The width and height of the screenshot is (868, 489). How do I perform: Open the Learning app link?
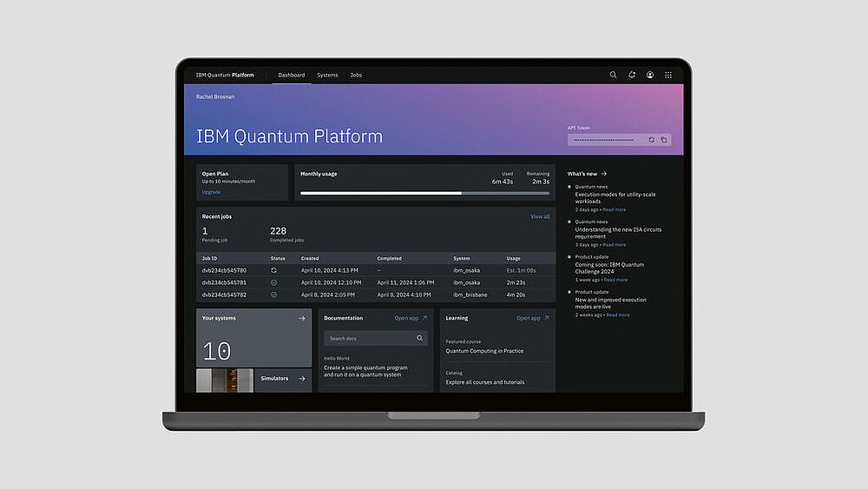[x=532, y=319]
